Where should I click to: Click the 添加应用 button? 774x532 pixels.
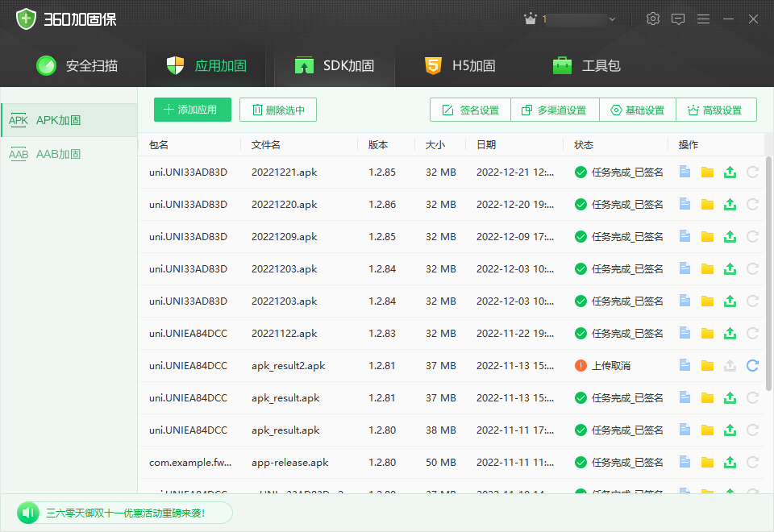coord(192,110)
